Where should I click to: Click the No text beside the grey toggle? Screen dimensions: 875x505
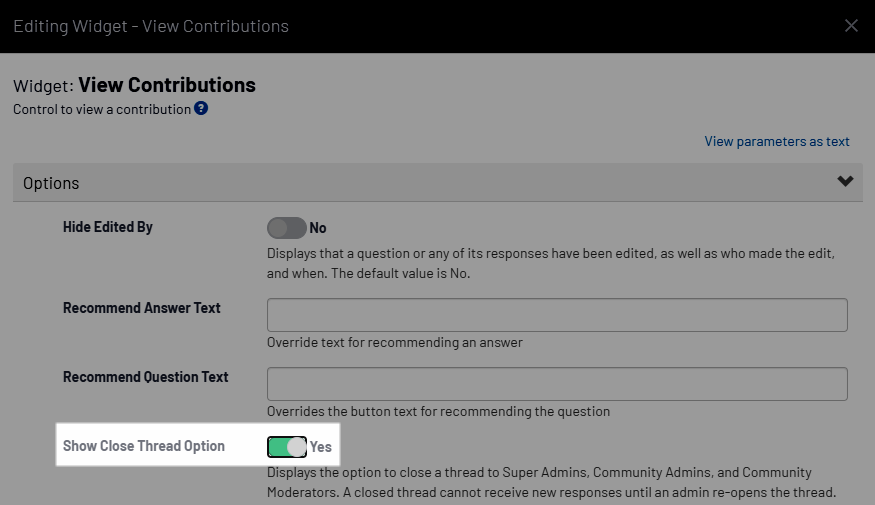pyautogui.click(x=318, y=228)
